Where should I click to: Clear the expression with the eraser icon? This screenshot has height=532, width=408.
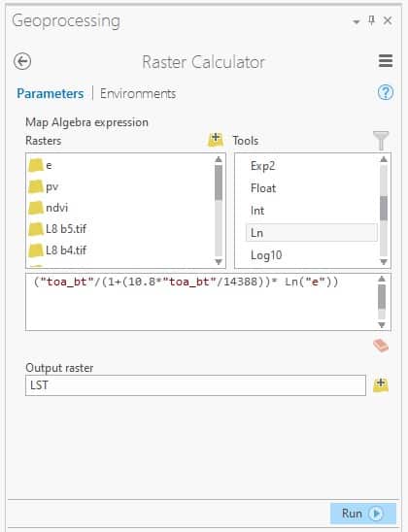[381, 346]
